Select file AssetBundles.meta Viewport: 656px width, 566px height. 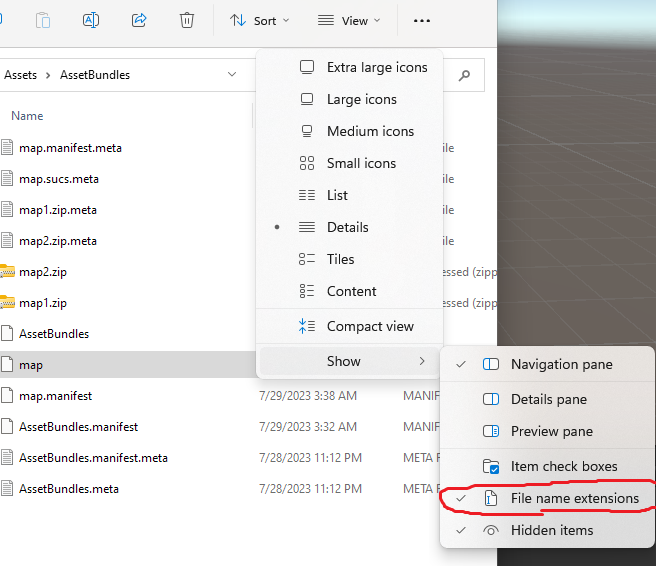click(69, 489)
